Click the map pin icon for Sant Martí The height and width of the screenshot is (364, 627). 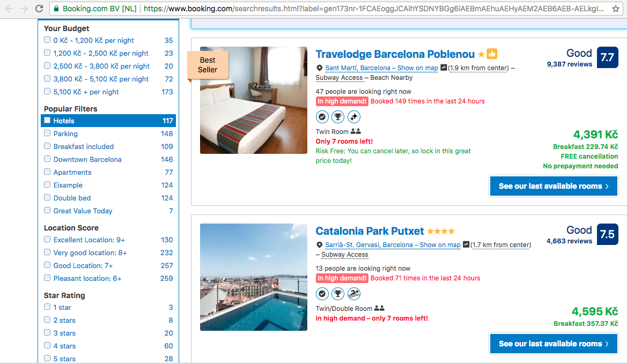pos(319,68)
